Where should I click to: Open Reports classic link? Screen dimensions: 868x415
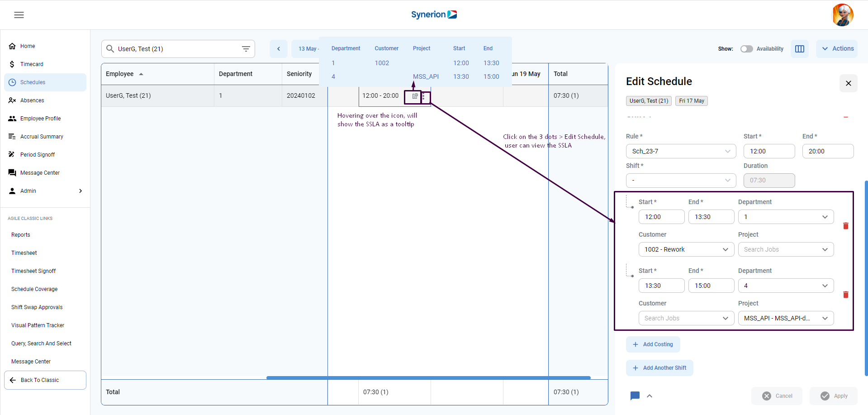click(21, 235)
